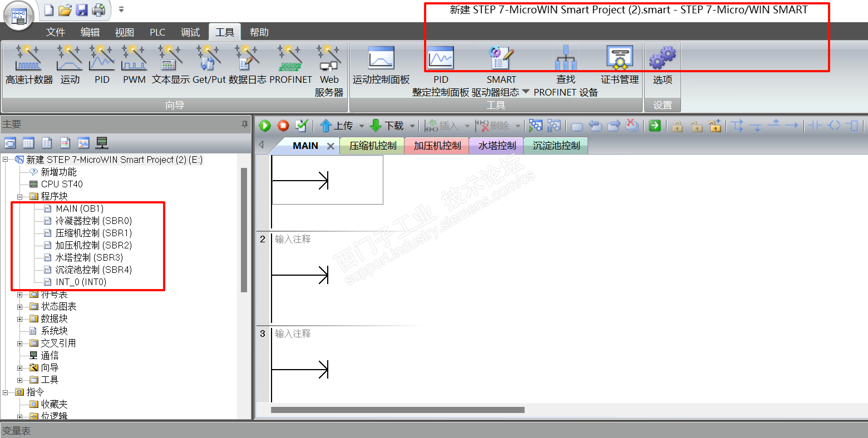Launch the Get/Put wizard
Viewport: 868px width, 438px height.
coord(209,65)
